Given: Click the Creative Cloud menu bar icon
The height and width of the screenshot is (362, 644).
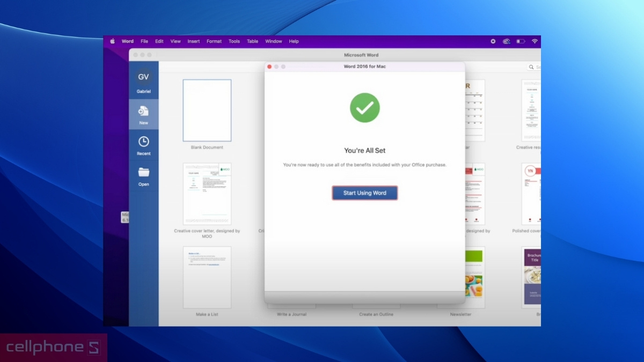Looking at the screenshot, I should 506,41.
